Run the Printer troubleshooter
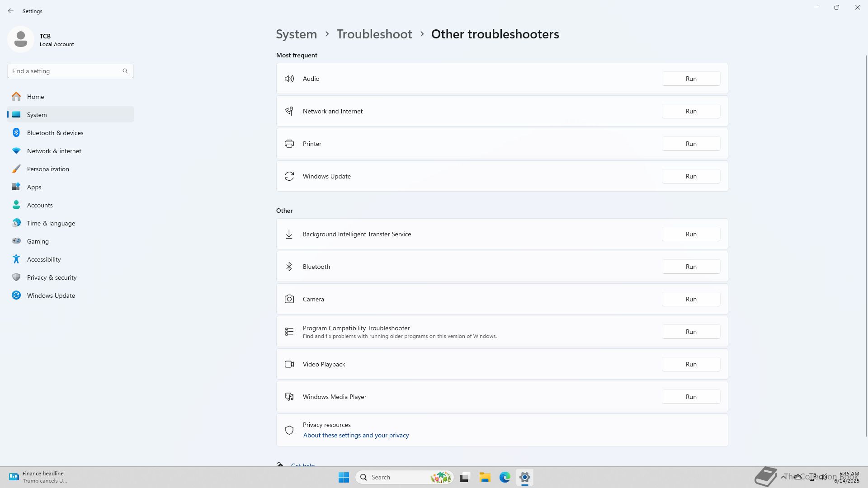The image size is (868, 488). tap(691, 144)
